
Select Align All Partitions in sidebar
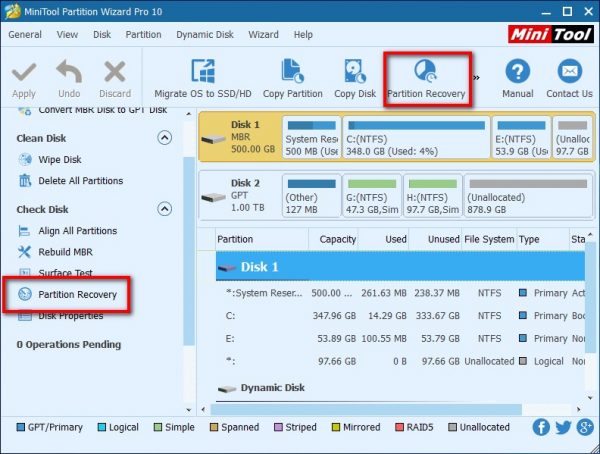point(68,231)
